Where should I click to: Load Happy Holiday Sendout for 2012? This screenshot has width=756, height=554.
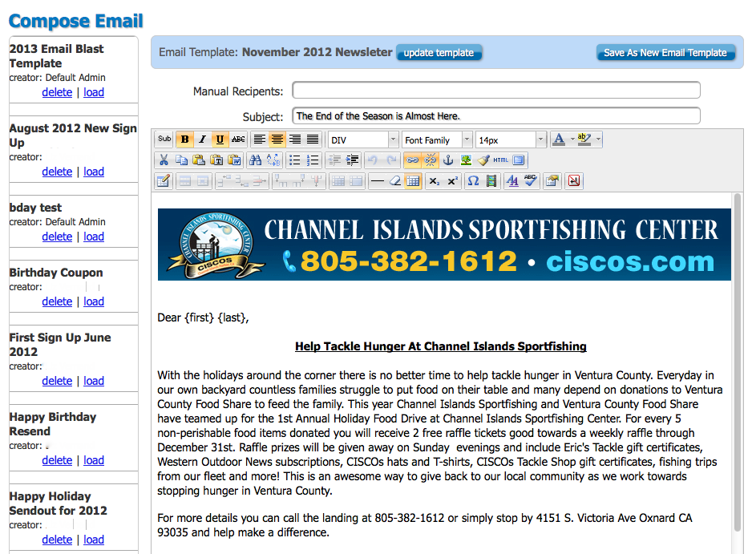pos(94,540)
